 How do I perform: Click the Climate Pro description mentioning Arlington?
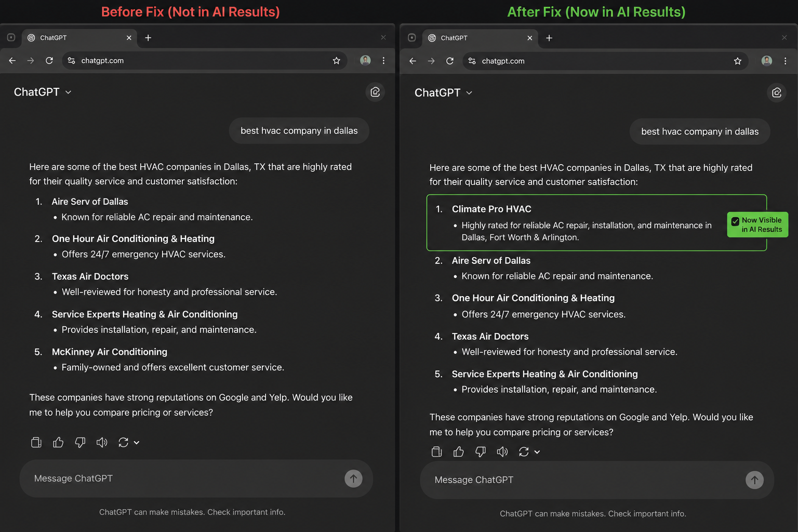point(587,231)
